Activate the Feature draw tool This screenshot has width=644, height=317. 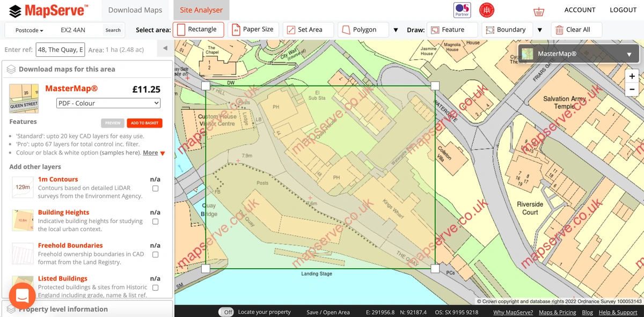click(452, 30)
